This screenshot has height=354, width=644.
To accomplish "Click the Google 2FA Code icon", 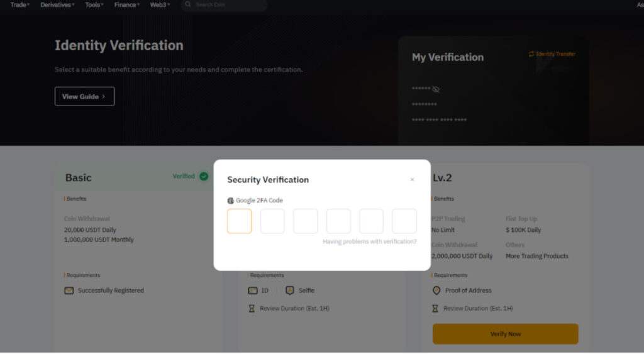I will pyautogui.click(x=230, y=201).
